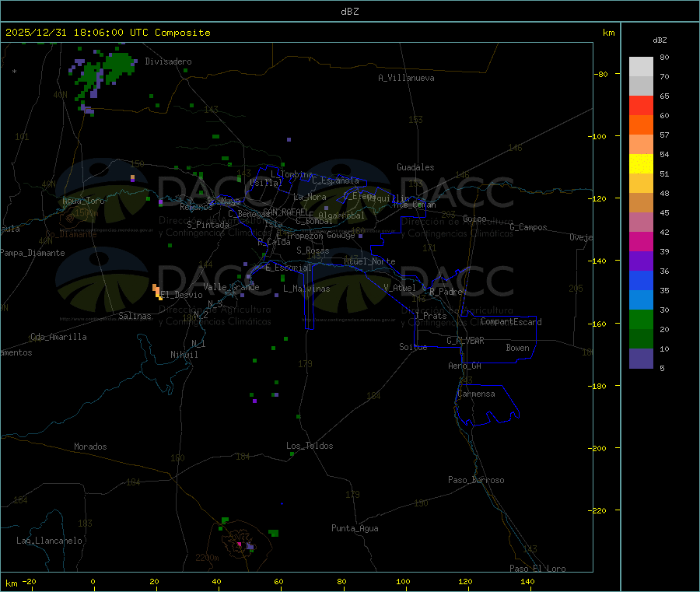The image size is (700, 592).
Task: Click the G_ALVEAR label
Action: click(x=466, y=341)
